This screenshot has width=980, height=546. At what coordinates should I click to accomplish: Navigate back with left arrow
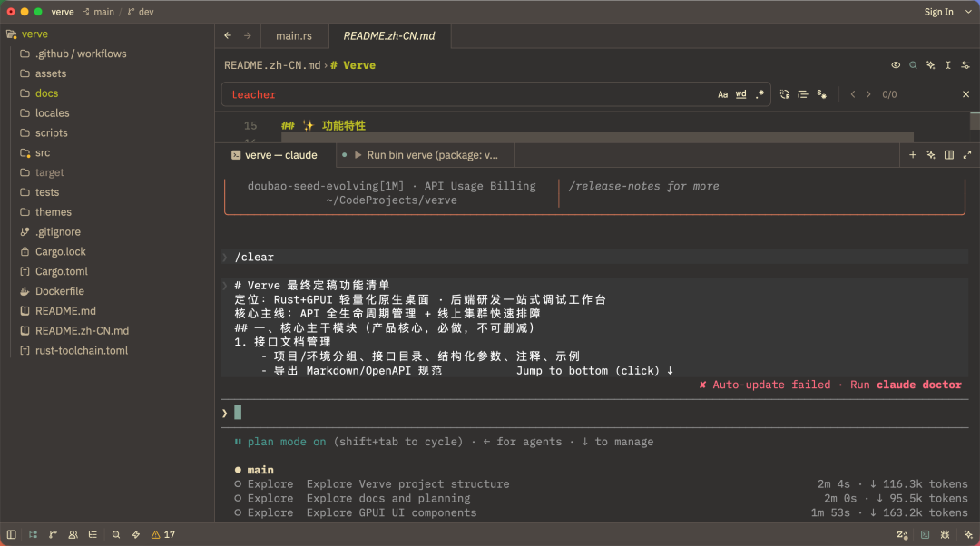pos(228,35)
